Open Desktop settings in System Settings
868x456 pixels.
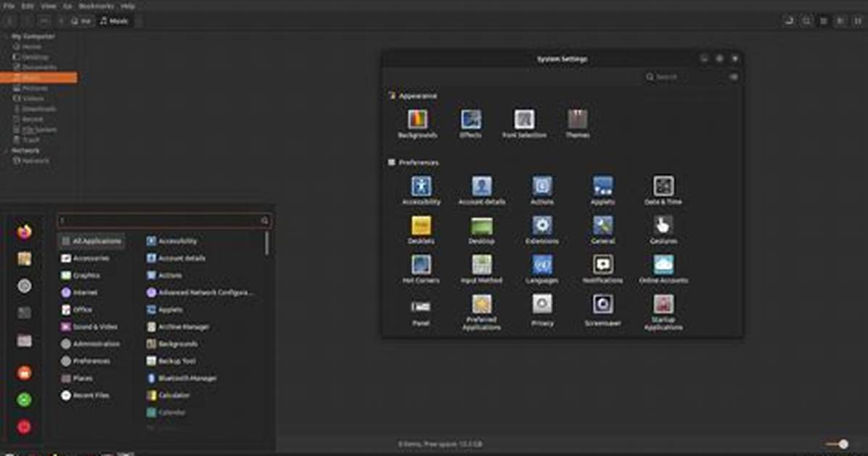pos(482,230)
